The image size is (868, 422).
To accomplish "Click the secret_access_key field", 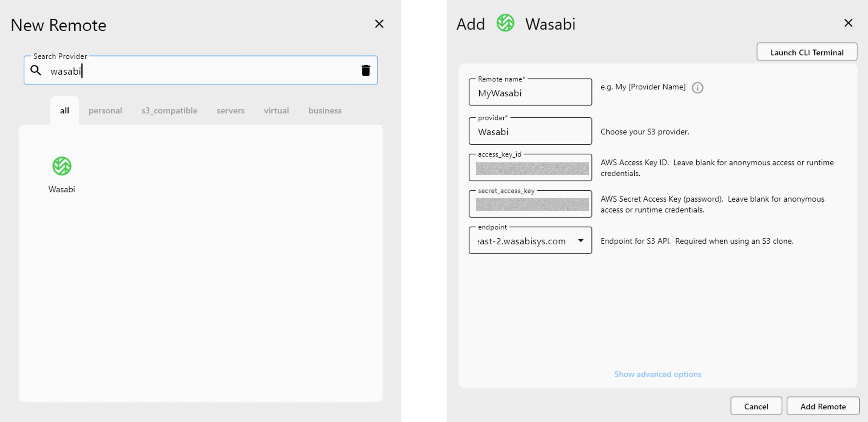I will pos(530,204).
